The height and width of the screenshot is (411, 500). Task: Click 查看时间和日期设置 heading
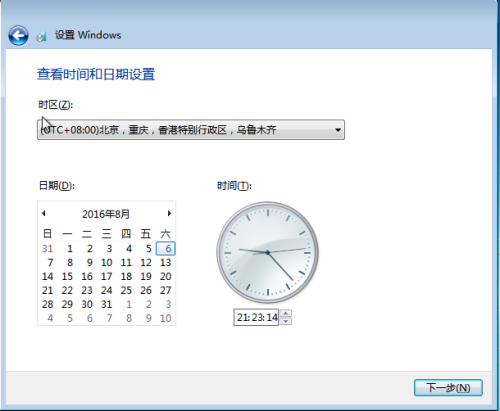[96, 74]
